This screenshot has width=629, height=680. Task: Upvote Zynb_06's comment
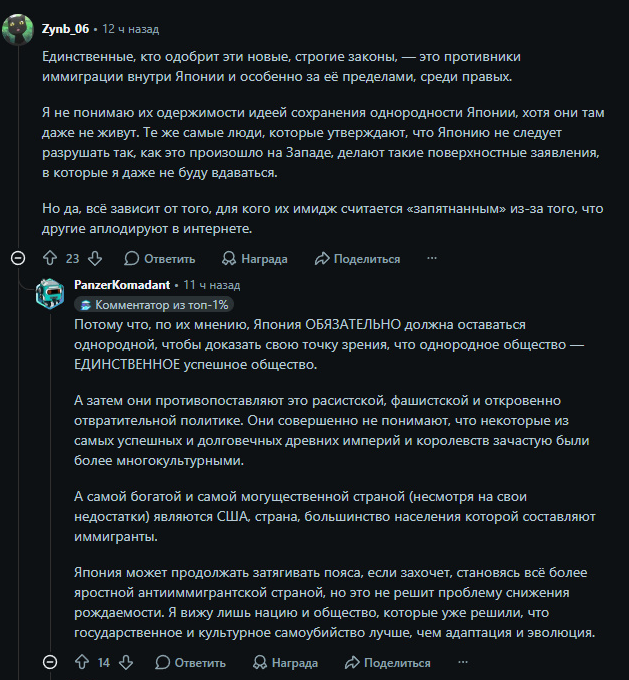pyautogui.click(x=50, y=258)
